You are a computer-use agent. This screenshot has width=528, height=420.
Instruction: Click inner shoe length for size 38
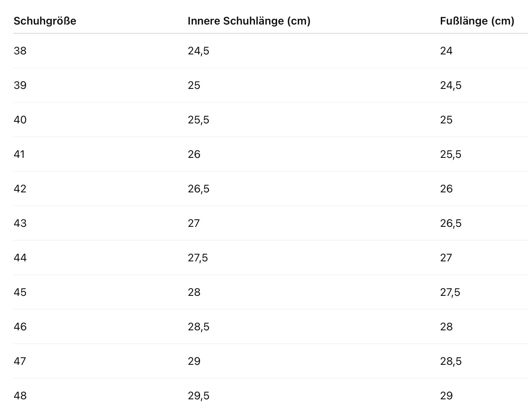click(198, 51)
